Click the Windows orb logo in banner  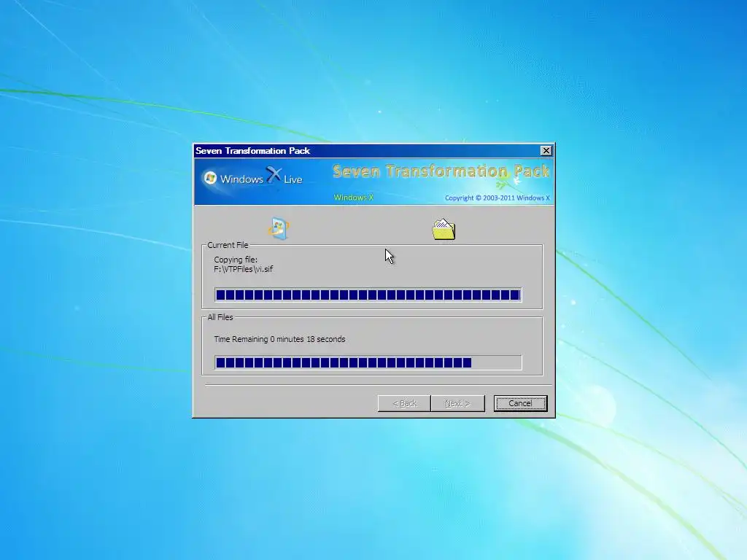tap(210, 178)
